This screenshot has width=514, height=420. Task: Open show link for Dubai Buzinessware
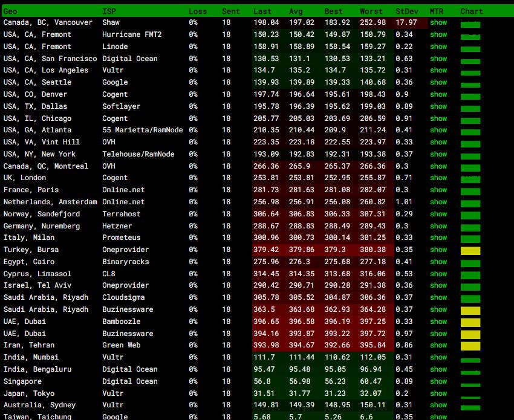[438, 334]
